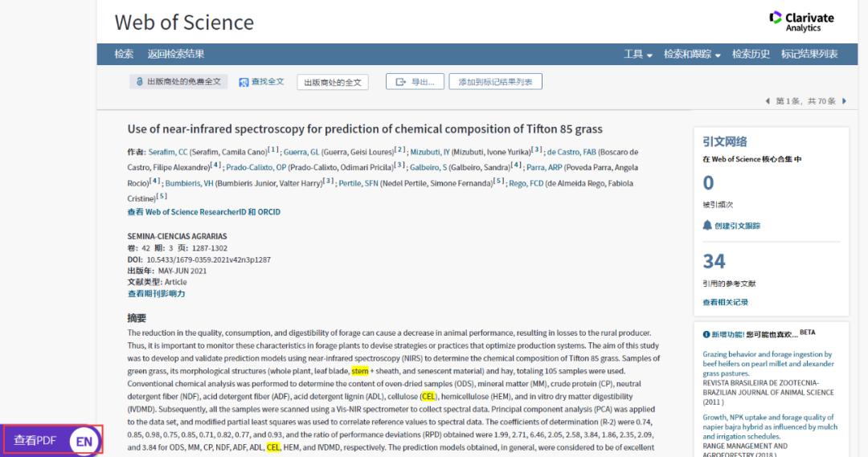Open author link Prado-Calixto, OP
The width and height of the screenshot is (868, 457).
[256, 168]
